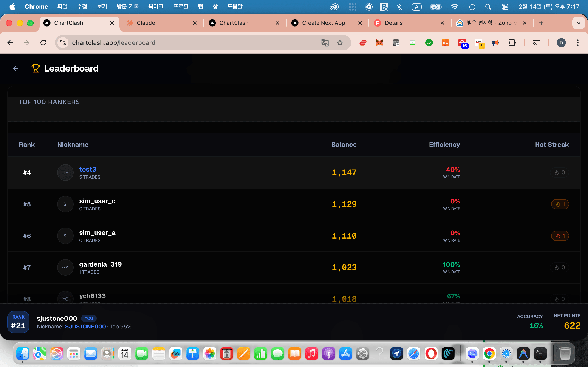Switch to the Claude tab
This screenshot has height=367, width=588.
pyautogui.click(x=146, y=22)
